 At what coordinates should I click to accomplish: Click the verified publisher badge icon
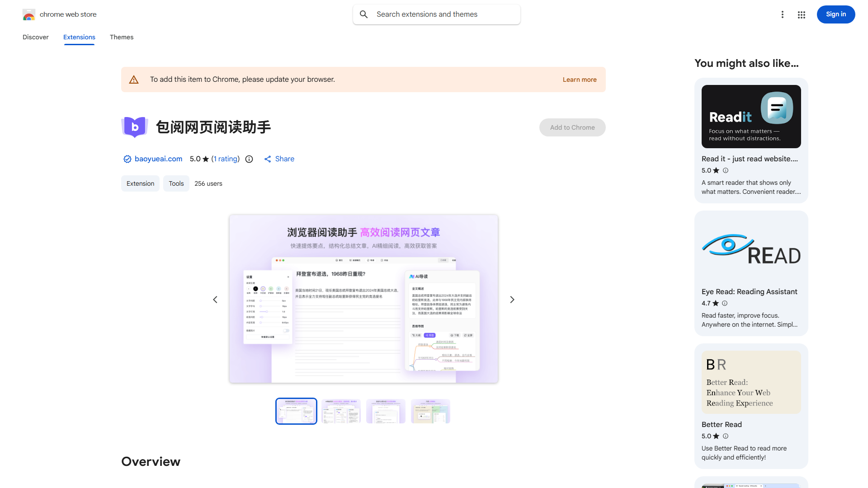pos(127,159)
